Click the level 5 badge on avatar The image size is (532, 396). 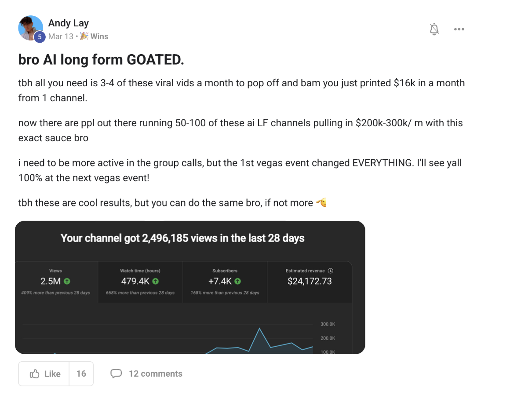(40, 37)
